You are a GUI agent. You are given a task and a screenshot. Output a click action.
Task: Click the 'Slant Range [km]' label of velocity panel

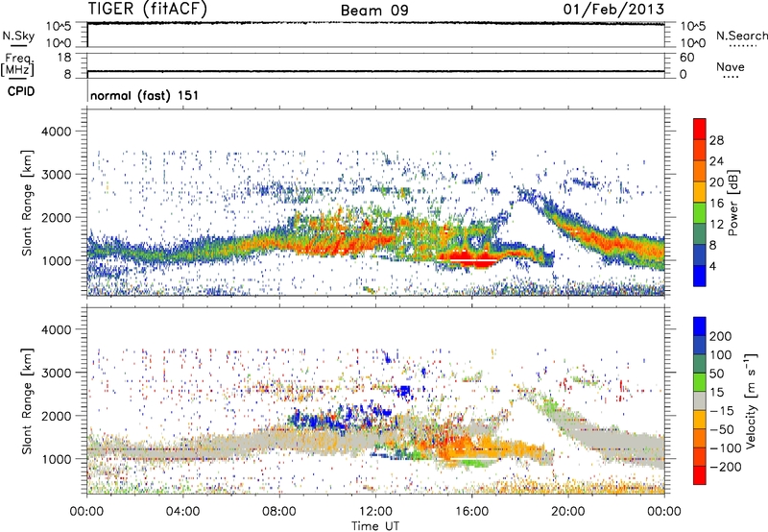coord(27,401)
